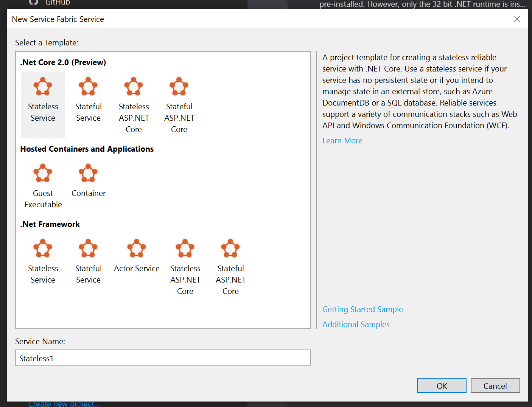Close the dialog using the X
Screen dimensions: 532x407
pyautogui.click(x=517, y=19)
